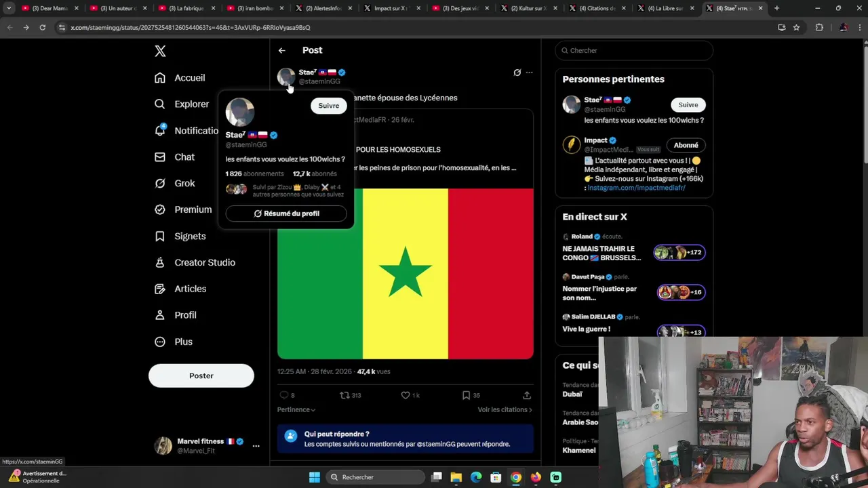Viewport: 868px width, 488px height.
Task: Reload the page in Chrome
Action: 42,27
